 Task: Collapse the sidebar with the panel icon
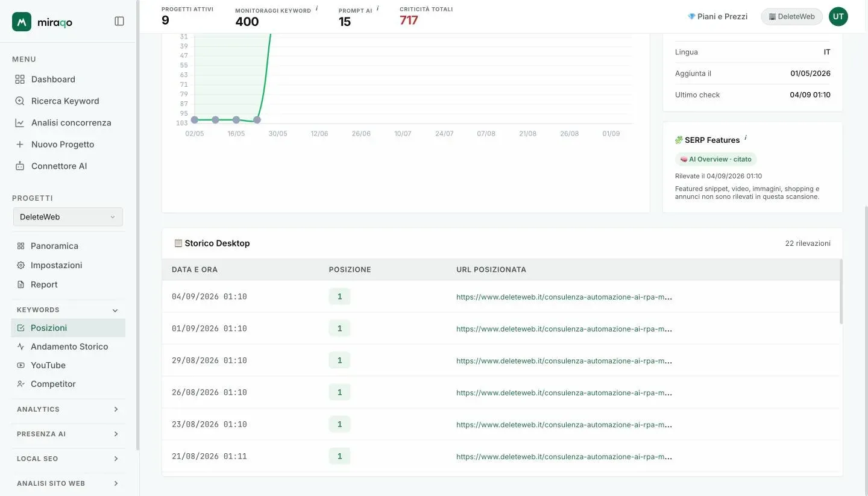[x=119, y=21]
